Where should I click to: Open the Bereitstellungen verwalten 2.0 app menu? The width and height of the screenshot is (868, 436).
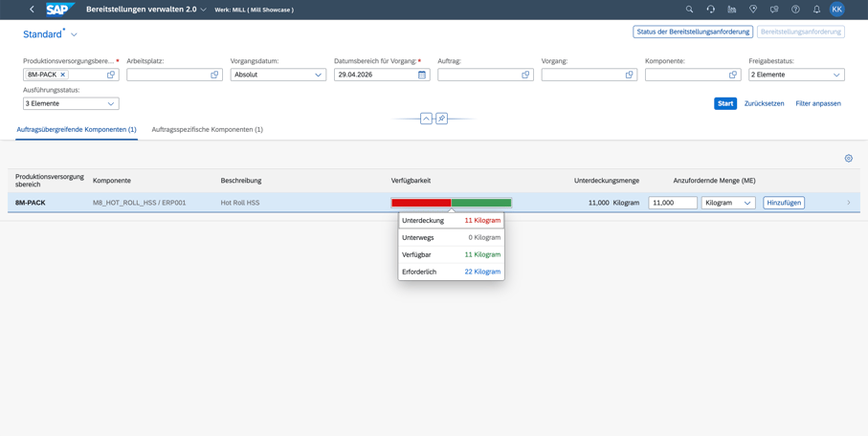click(146, 10)
